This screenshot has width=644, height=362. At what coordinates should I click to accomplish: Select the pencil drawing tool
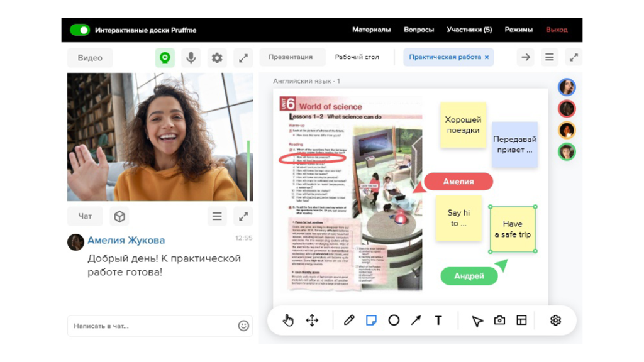(x=349, y=321)
